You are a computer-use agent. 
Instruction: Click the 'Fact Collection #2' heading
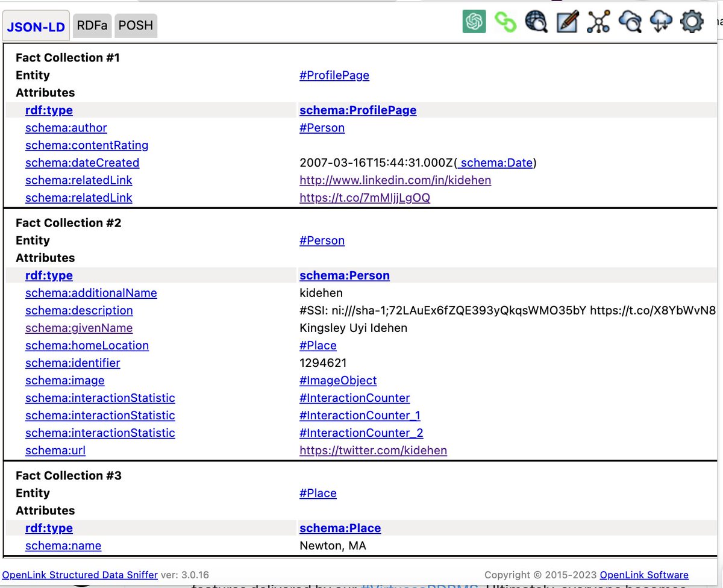pyautogui.click(x=69, y=223)
